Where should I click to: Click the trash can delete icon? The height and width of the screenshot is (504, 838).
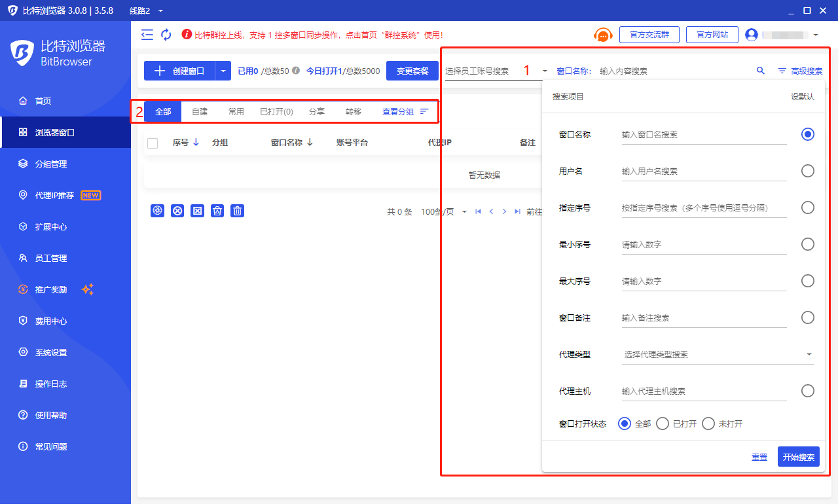point(238,211)
